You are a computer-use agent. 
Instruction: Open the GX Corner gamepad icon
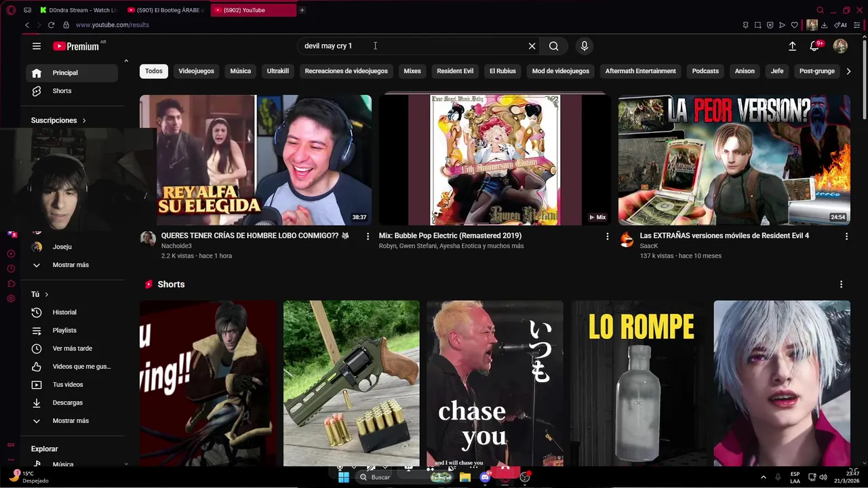pyautogui.click(x=27, y=10)
